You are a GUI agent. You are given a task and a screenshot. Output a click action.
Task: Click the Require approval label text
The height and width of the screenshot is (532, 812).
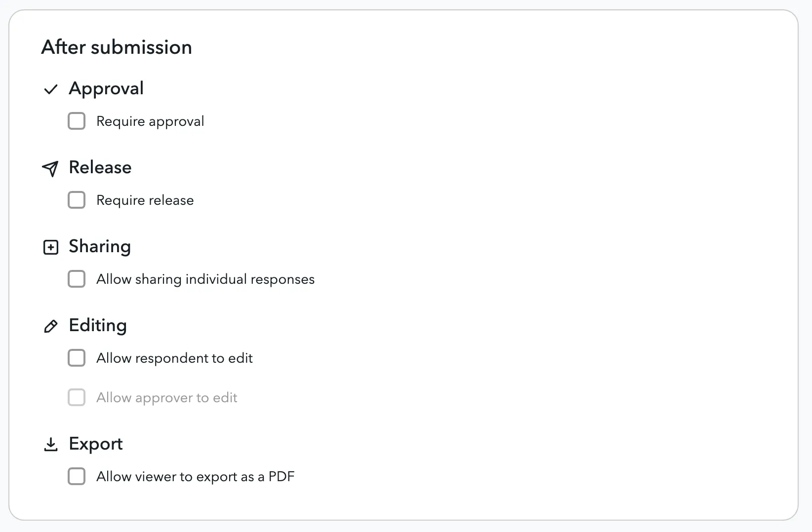click(150, 121)
